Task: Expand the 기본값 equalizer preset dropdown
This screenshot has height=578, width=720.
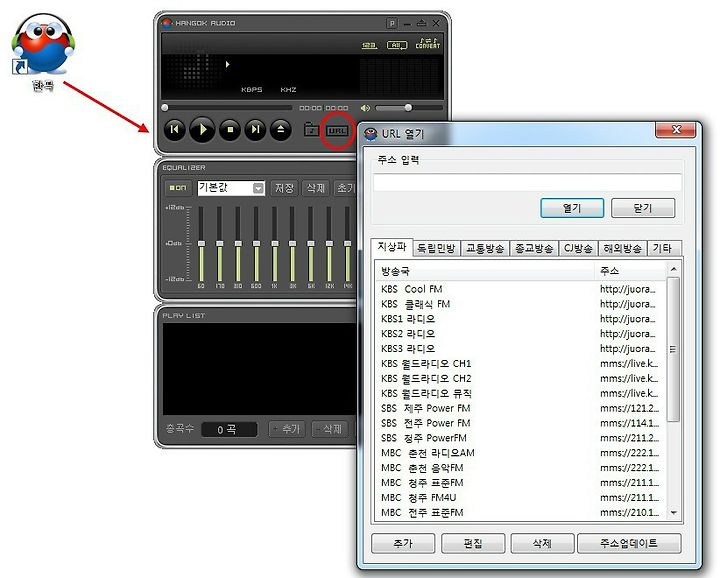Action: click(x=259, y=188)
